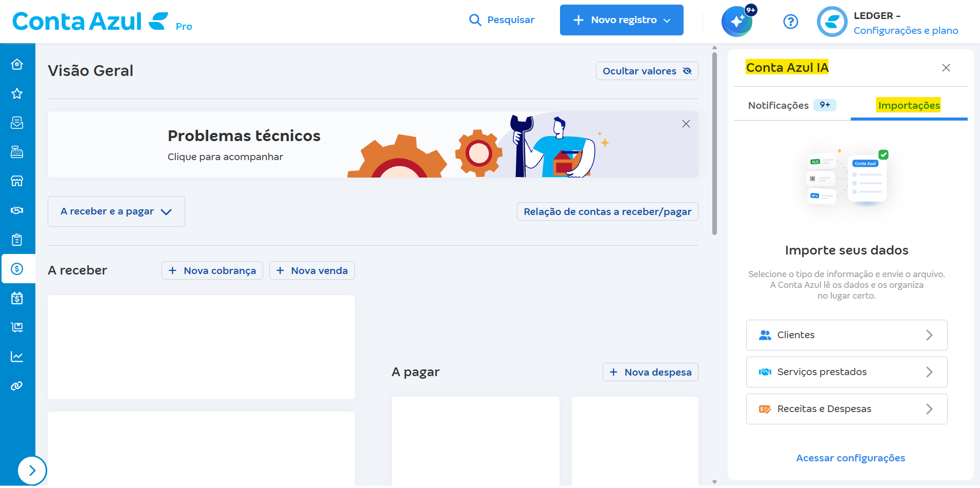Toggle Ocultar valores visibility

647,71
